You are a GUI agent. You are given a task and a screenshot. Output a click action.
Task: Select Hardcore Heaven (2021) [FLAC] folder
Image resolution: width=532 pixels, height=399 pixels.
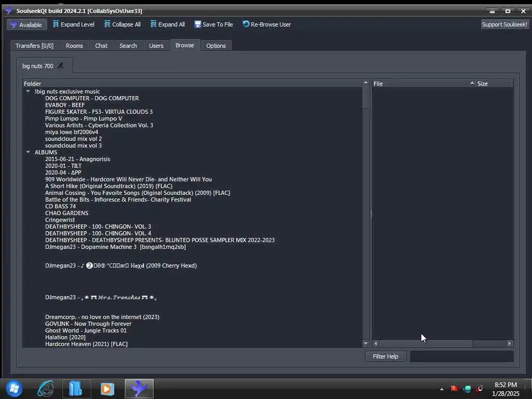(x=86, y=344)
